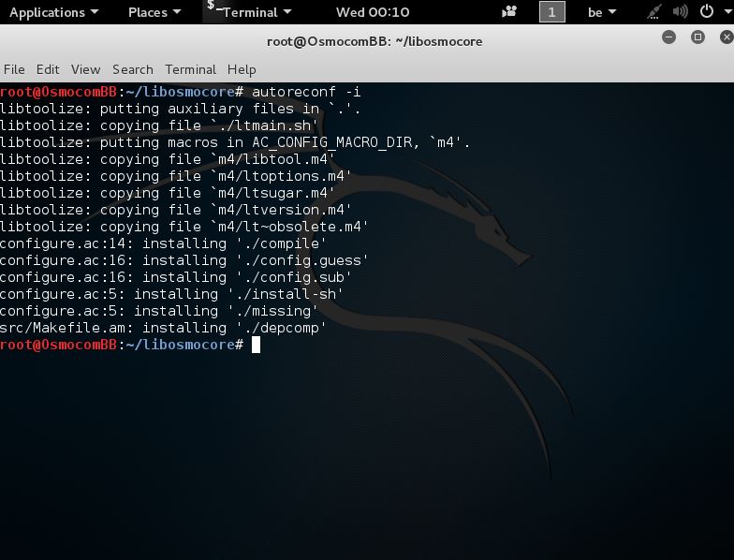Image resolution: width=734 pixels, height=560 pixels.
Task: Click the line installing './missing'
Action: tap(159, 311)
